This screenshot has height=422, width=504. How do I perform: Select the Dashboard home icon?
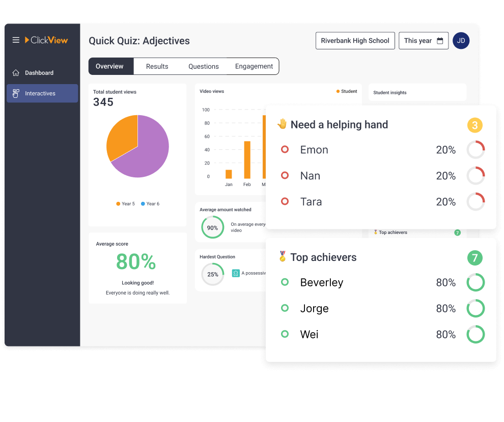click(x=17, y=72)
